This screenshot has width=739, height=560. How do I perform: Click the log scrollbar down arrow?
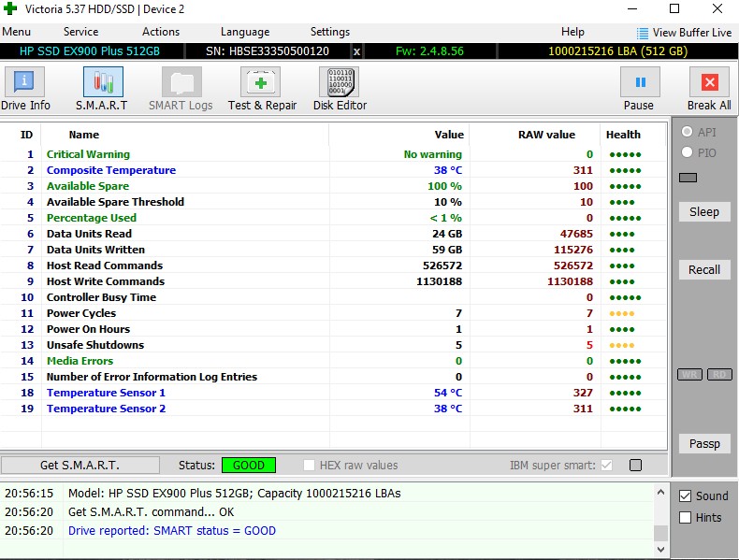[660, 549]
